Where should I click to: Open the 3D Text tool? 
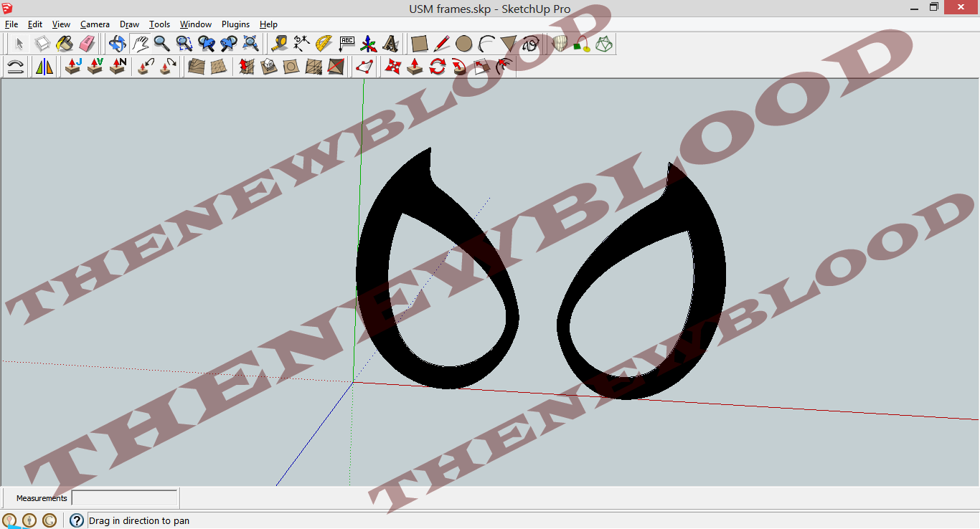(391, 44)
